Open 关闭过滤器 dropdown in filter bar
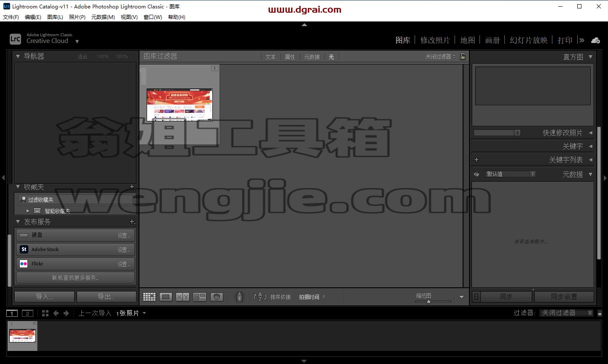Screen dimensions: 608x364 [440, 56]
